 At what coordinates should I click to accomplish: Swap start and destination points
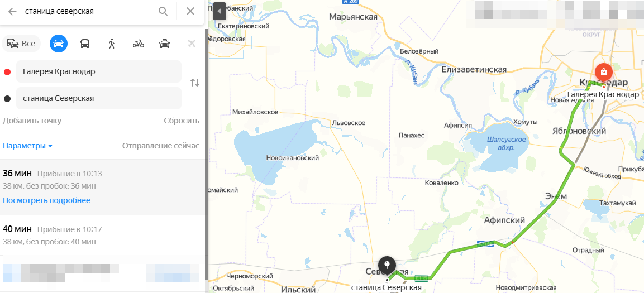tap(195, 83)
